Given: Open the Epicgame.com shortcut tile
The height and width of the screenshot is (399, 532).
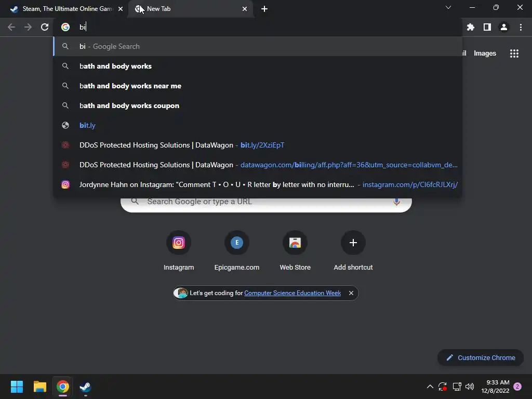Looking at the screenshot, I should (237, 250).
